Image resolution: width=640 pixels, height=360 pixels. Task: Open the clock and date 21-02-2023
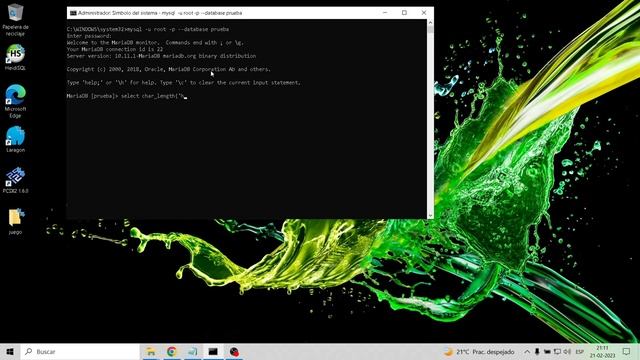tap(602, 351)
